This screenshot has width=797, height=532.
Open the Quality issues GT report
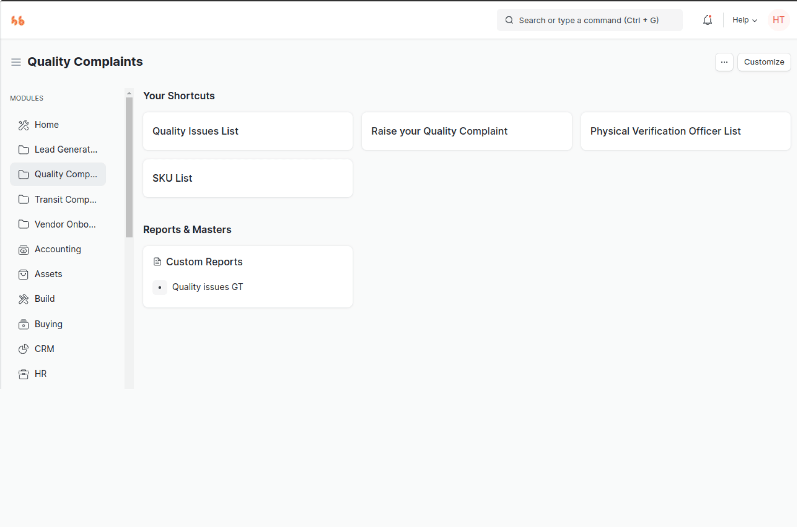pyautogui.click(x=207, y=287)
